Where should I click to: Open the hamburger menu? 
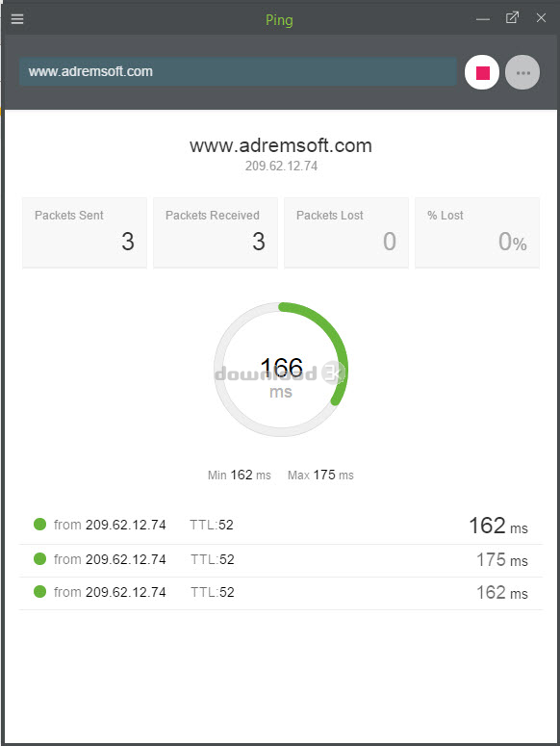click(x=17, y=19)
